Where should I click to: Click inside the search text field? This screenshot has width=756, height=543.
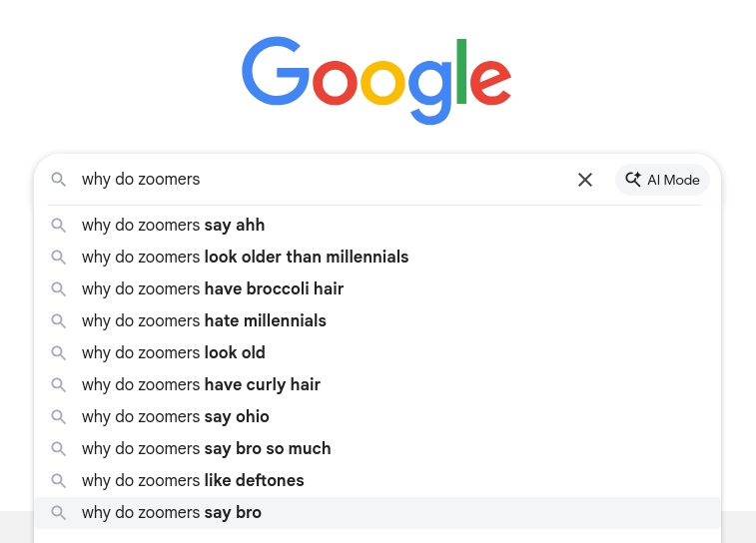pyautogui.click(x=320, y=180)
